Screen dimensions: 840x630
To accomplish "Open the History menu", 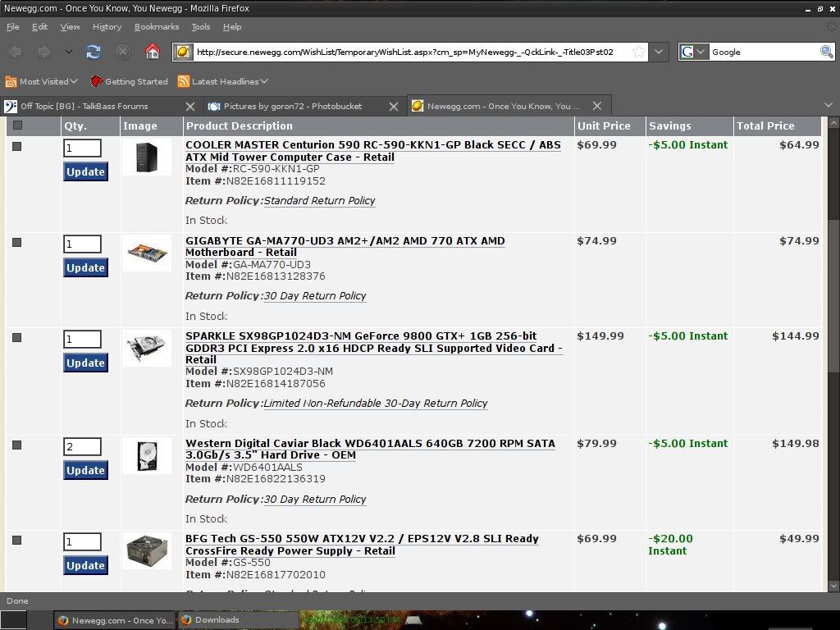I will tap(107, 27).
